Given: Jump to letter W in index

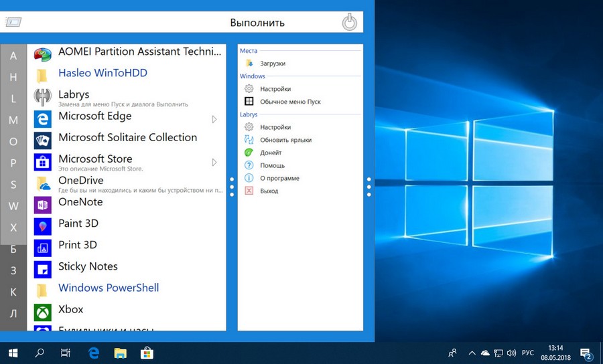Looking at the screenshot, I should tap(13, 206).
